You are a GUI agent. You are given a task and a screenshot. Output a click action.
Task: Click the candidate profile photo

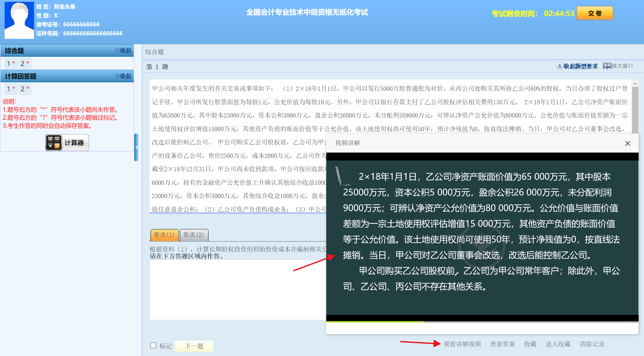point(19,20)
